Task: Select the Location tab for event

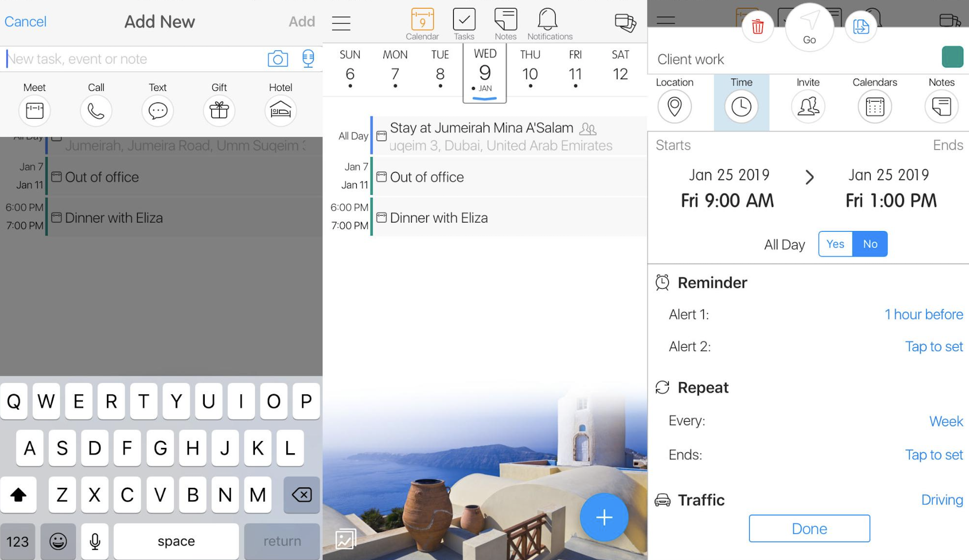Action: point(674,99)
